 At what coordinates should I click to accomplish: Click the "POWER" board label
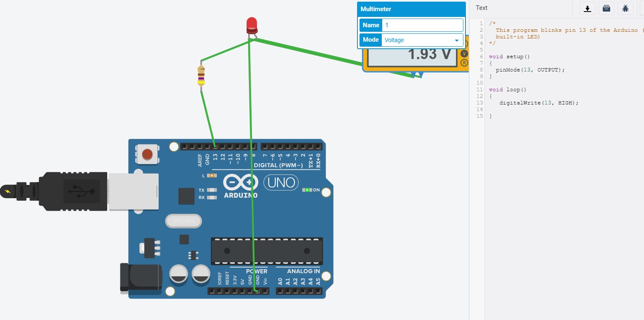coord(257,271)
